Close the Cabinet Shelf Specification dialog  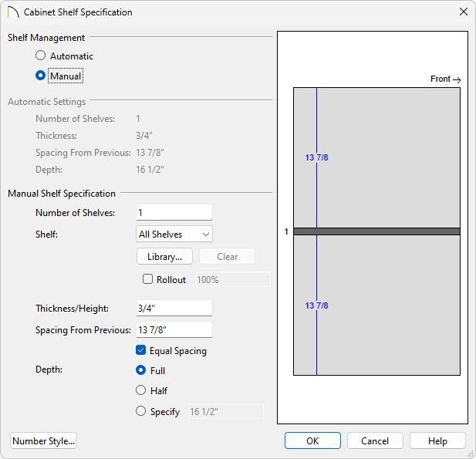pyautogui.click(x=463, y=12)
